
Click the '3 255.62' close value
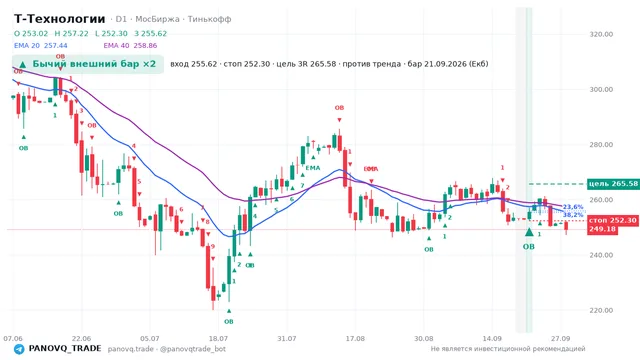point(151,33)
